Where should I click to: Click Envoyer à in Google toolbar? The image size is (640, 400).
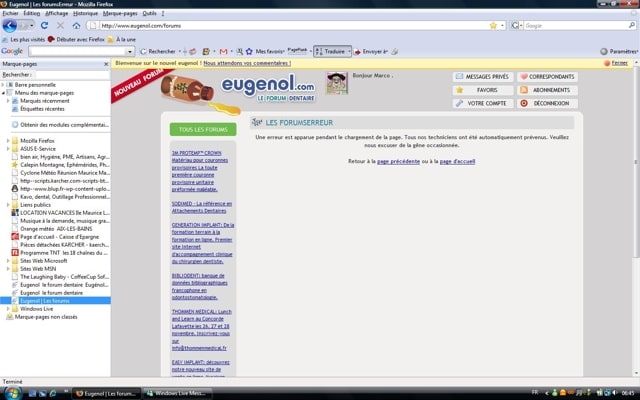point(371,51)
